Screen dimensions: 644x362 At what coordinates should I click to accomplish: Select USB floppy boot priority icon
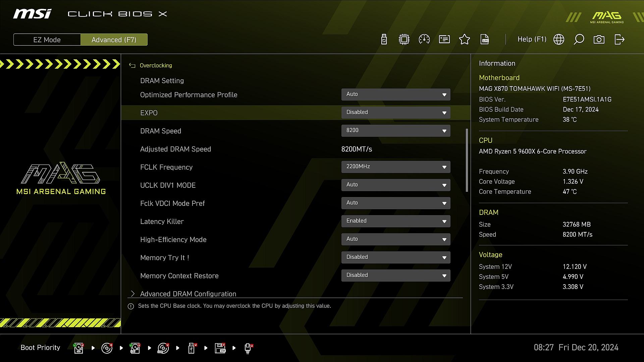click(220, 348)
